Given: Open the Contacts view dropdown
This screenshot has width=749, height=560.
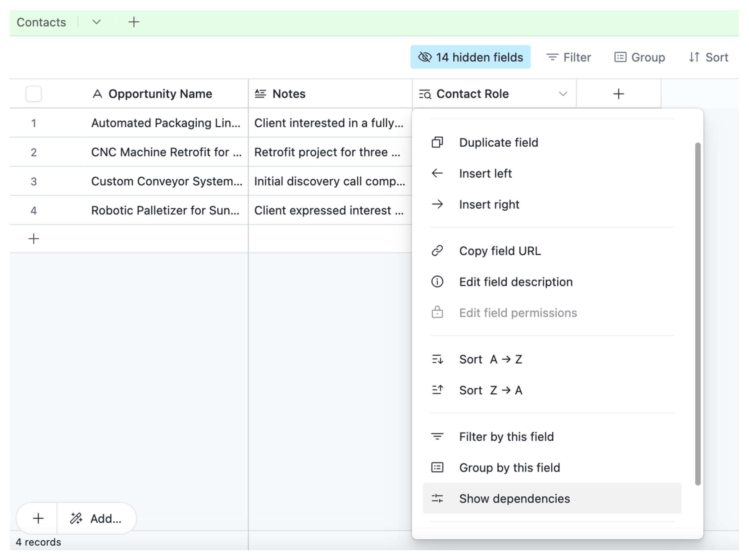Looking at the screenshot, I should [x=96, y=22].
